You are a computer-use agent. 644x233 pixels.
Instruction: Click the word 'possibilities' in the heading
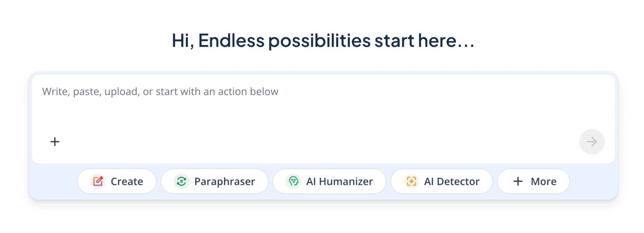320,41
